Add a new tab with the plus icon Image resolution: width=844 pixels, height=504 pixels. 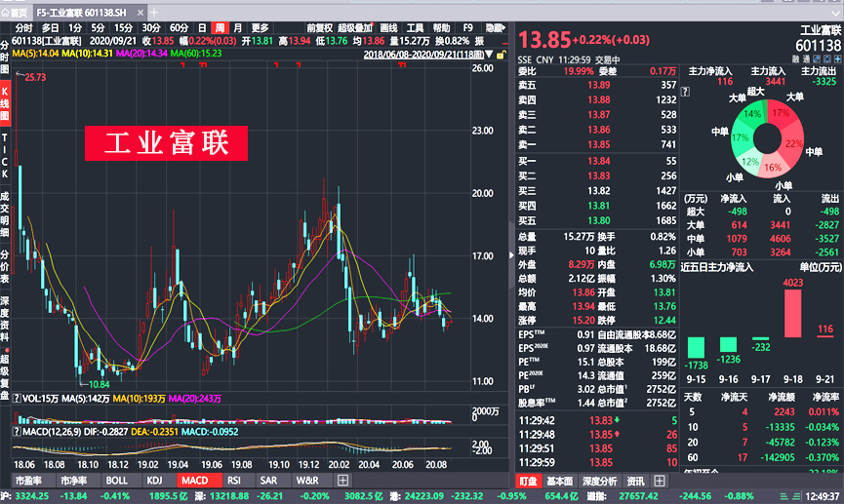coord(154,13)
